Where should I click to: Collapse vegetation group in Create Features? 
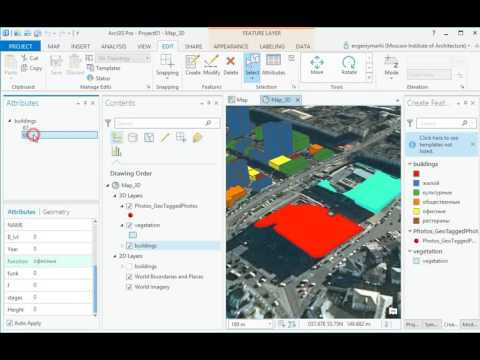[x=410, y=251]
